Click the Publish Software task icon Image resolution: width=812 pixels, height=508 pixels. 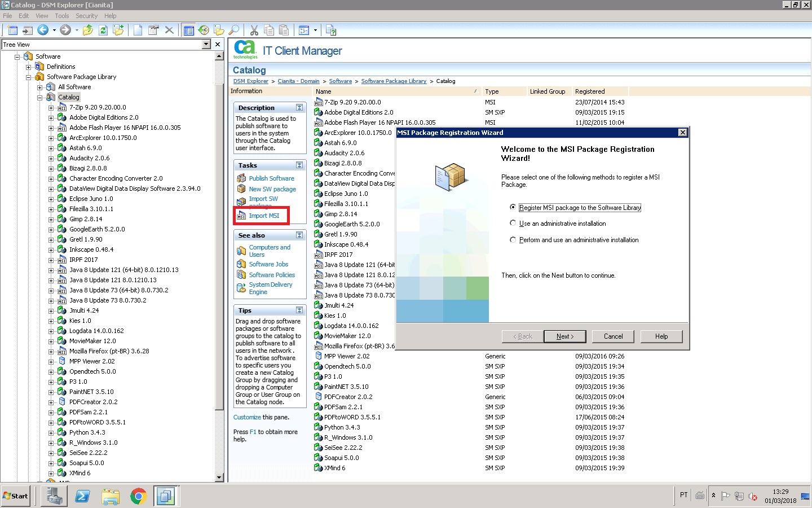click(x=241, y=178)
